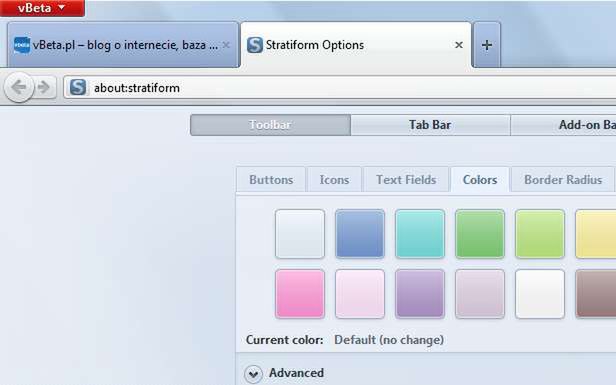
Task: Go forward with the forward arrow
Action: pos(44,87)
